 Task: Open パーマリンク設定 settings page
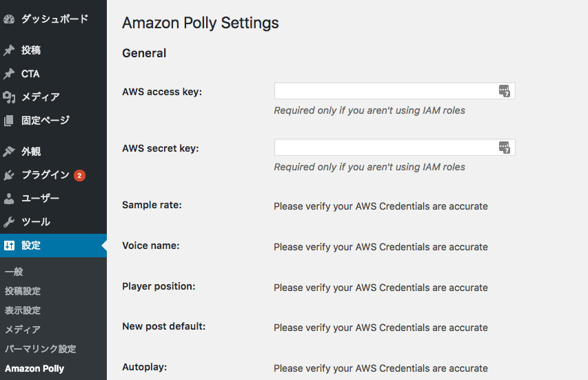point(41,349)
